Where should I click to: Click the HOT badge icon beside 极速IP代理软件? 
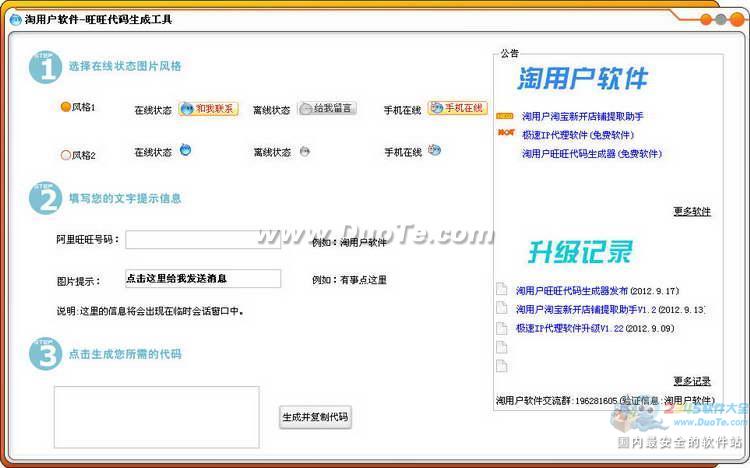click(x=506, y=132)
